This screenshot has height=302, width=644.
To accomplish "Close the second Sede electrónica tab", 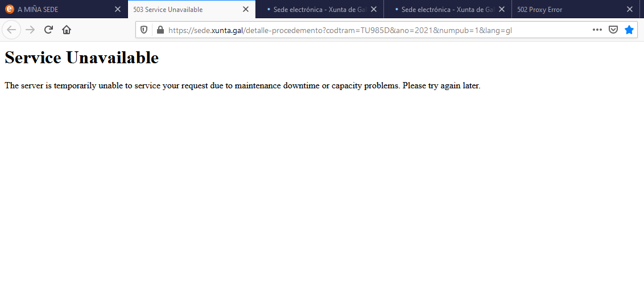I will point(502,10).
